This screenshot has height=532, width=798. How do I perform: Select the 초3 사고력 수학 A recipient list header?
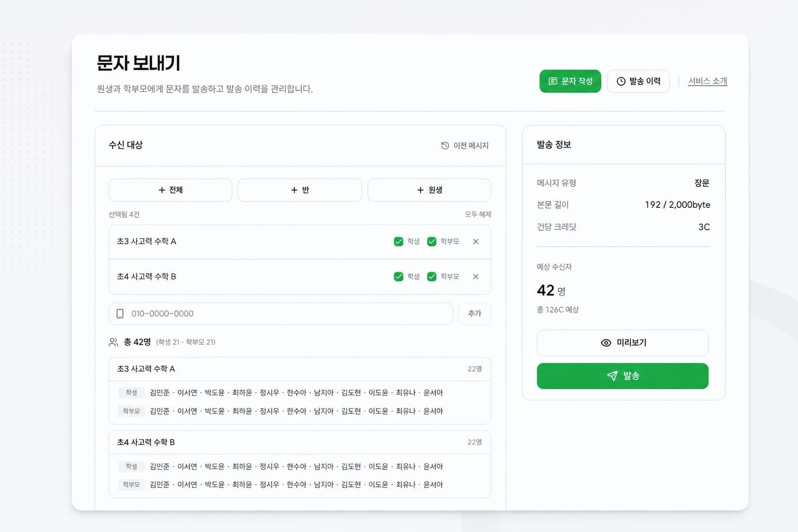pyautogui.click(x=300, y=369)
